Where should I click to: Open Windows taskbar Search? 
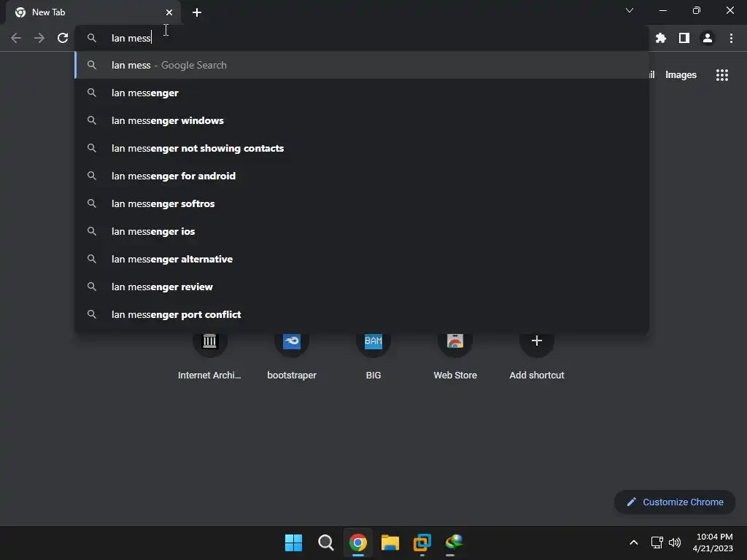[x=326, y=542]
